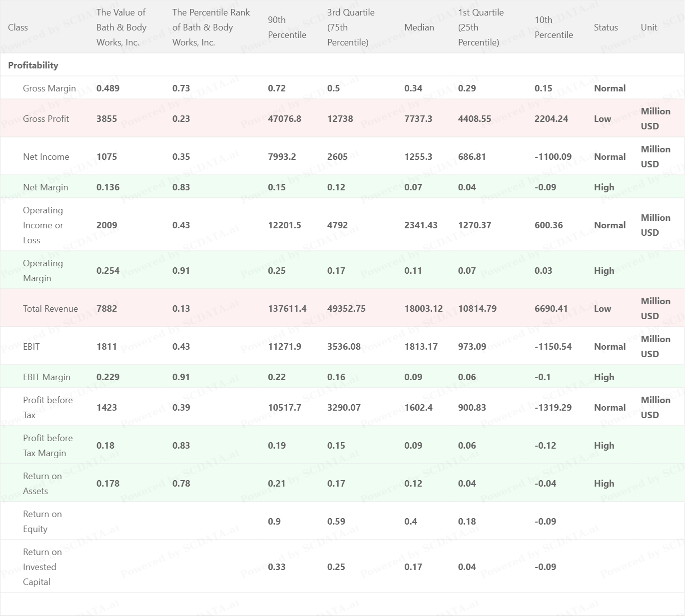Select the 90th Percentile column header
Viewport: 685px width, 616px height.
pos(287,27)
